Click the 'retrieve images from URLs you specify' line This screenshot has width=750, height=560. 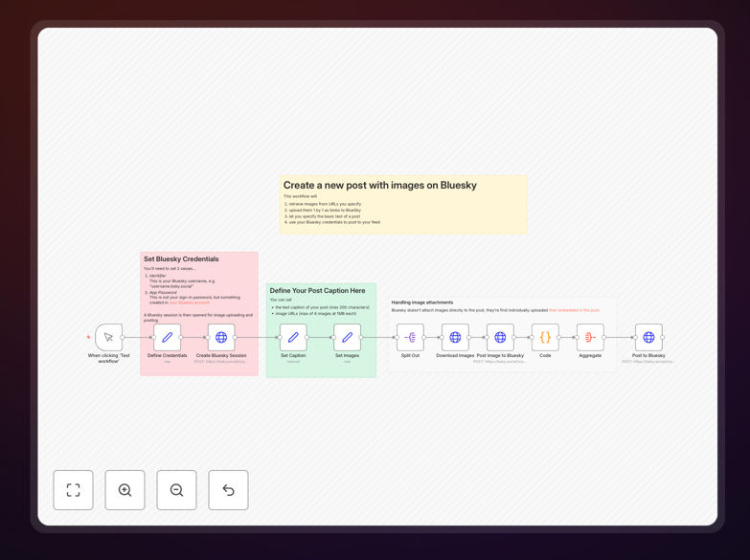(325, 204)
